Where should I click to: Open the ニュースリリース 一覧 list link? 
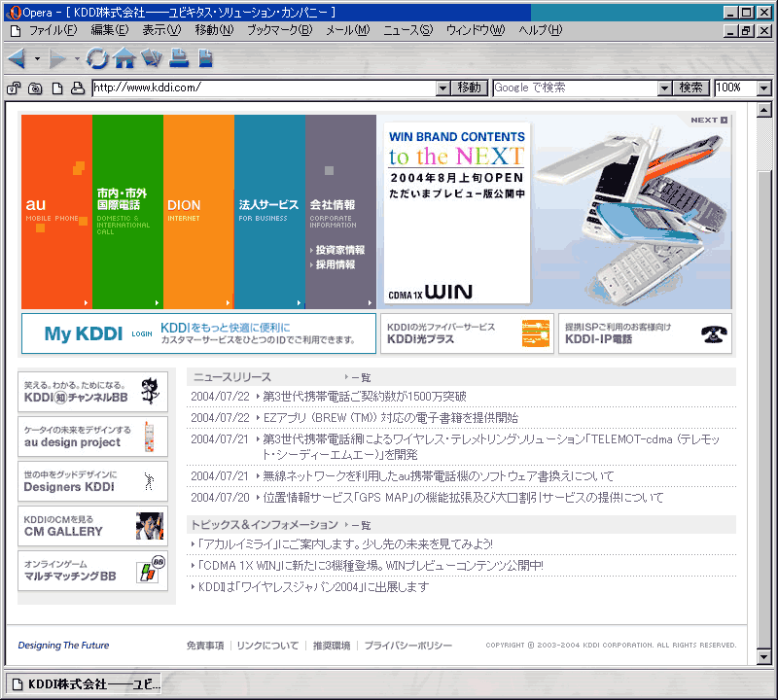pos(358,377)
